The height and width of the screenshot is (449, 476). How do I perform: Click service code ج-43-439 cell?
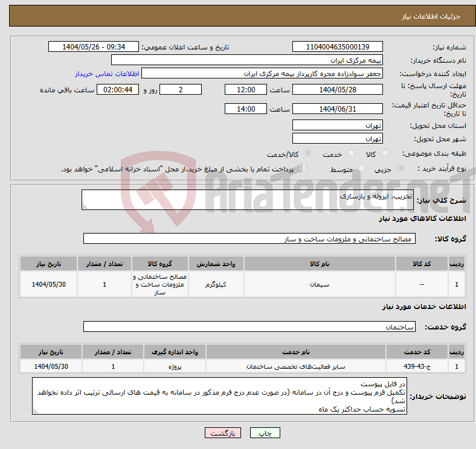(417, 366)
